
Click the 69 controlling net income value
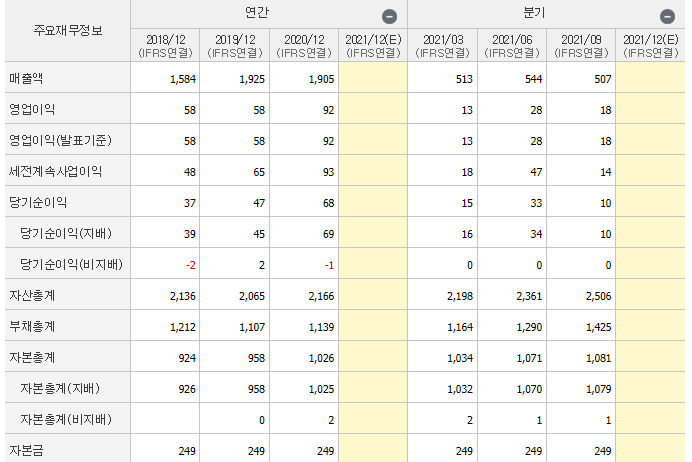point(328,234)
